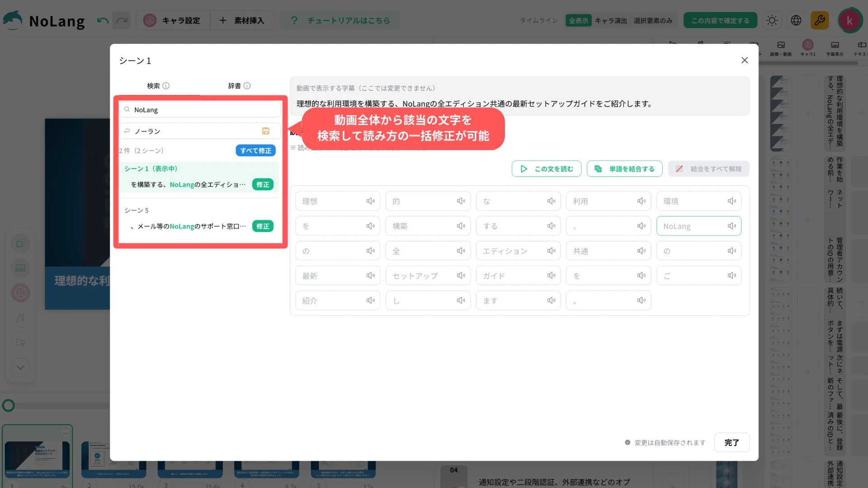This screenshot has height=488, width=868.
Task: Expand the left sidebar chevron down
Action: 20,367
